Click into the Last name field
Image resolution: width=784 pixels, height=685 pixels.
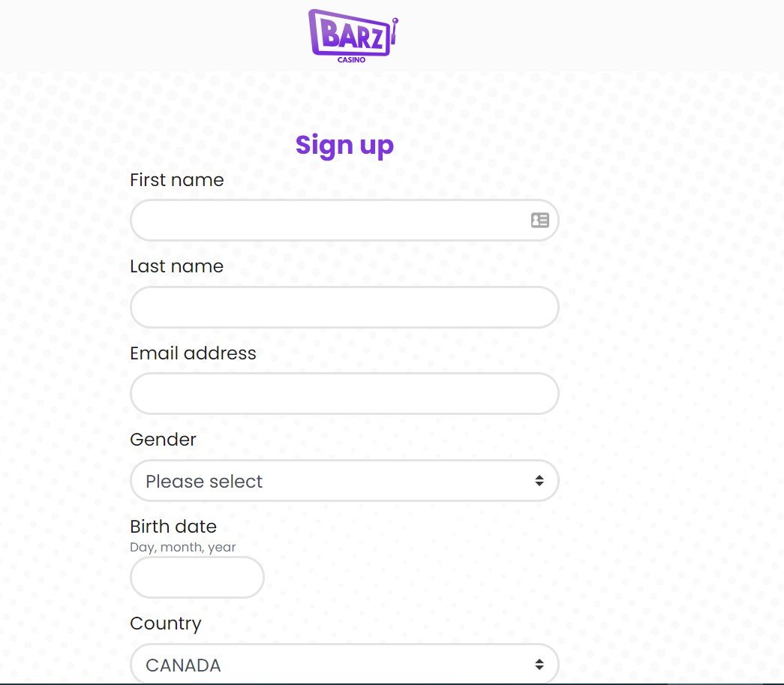344,307
